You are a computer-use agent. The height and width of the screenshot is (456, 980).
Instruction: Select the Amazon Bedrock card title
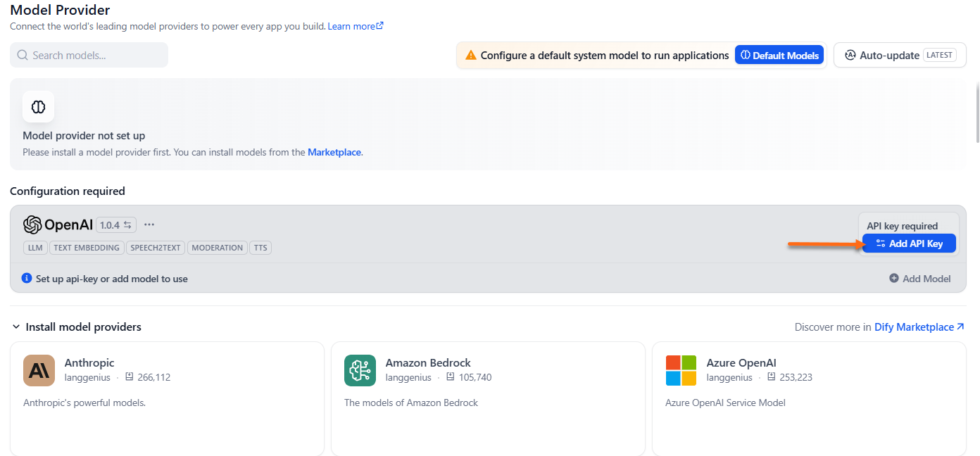[428, 363]
